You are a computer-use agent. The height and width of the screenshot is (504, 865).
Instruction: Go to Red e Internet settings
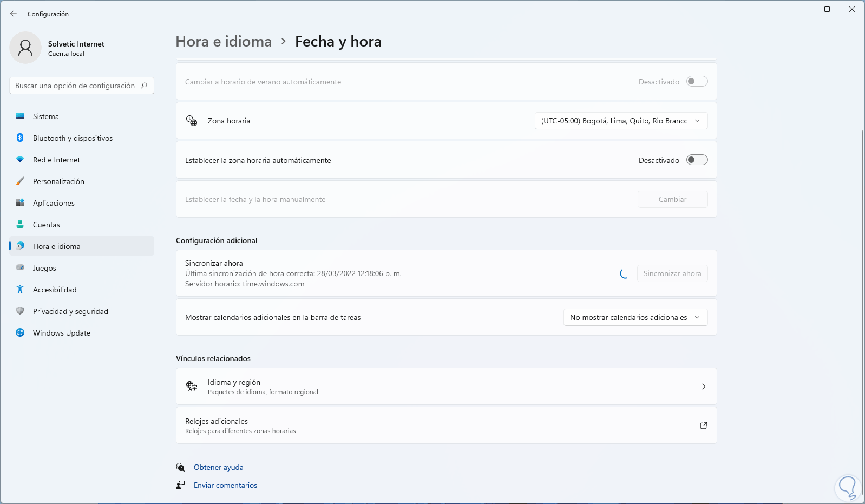tap(56, 160)
